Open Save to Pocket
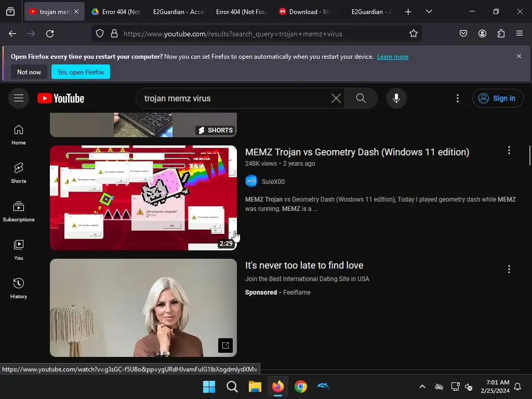This screenshot has width=532, height=399. coord(463,34)
